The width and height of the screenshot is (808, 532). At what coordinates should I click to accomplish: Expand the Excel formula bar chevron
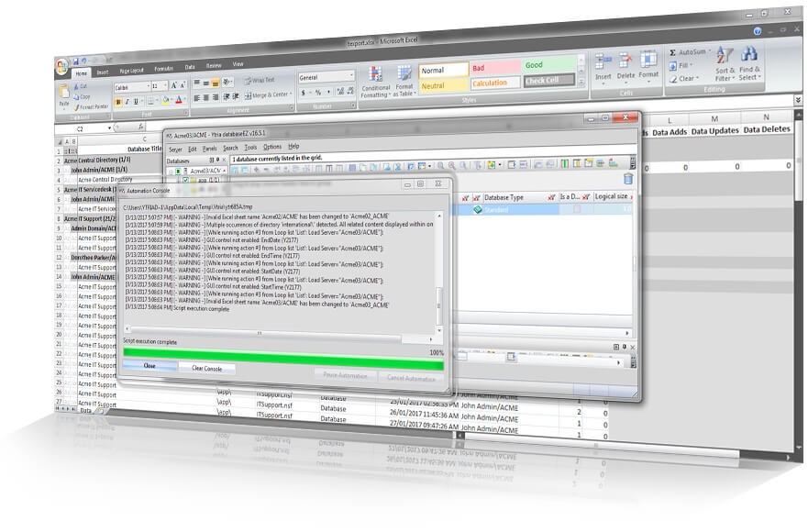coord(798,99)
